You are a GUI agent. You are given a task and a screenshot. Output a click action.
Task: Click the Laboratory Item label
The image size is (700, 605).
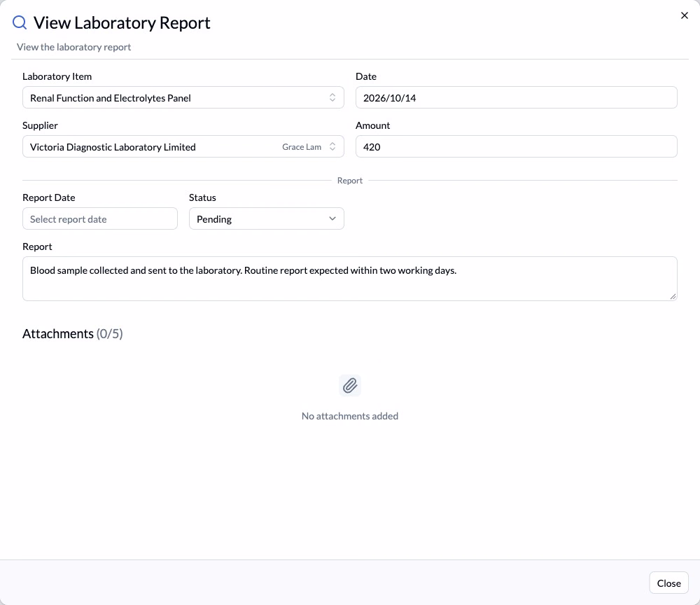(57, 76)
